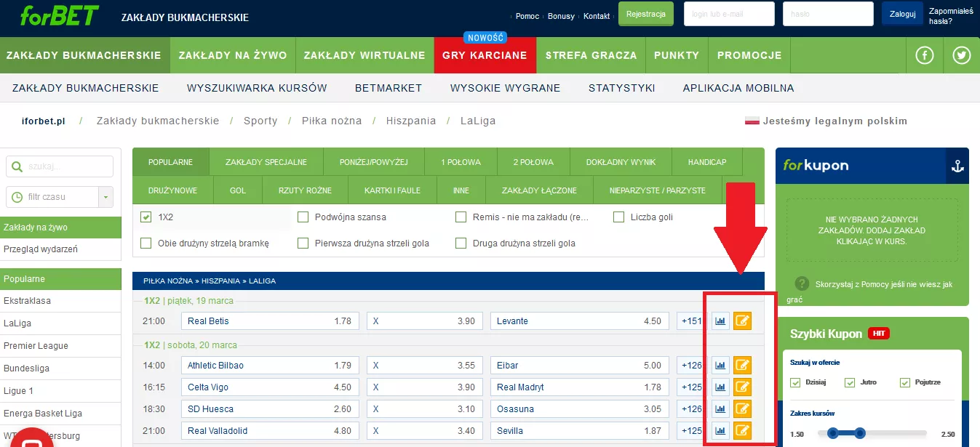The width and height of the screenshot is (980, 447).
Task: Click orange edit icon for Athletic Bilbao match
Action: click(x=742, y=366)
